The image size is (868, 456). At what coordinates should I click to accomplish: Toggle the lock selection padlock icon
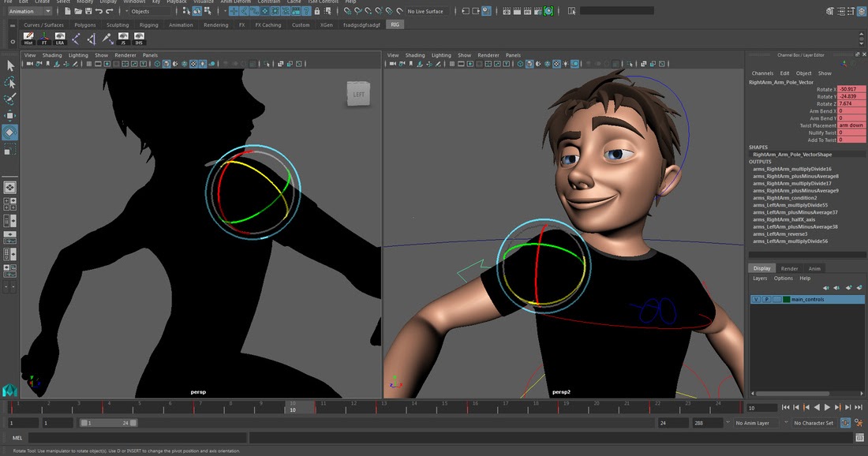pos(317,11)
